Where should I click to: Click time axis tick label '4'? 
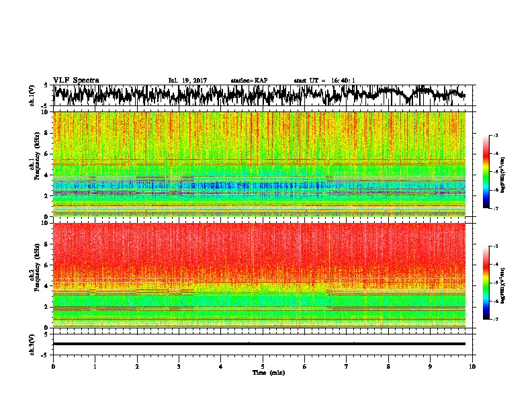pos(221,367)
